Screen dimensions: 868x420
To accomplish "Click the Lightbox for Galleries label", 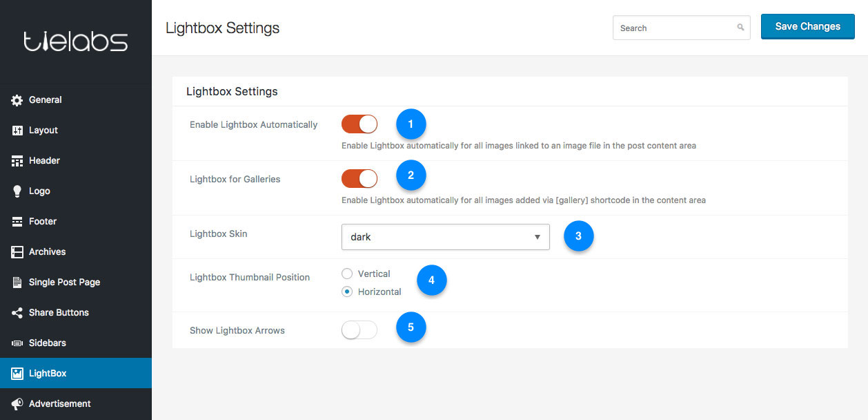I will pos(235,180).
